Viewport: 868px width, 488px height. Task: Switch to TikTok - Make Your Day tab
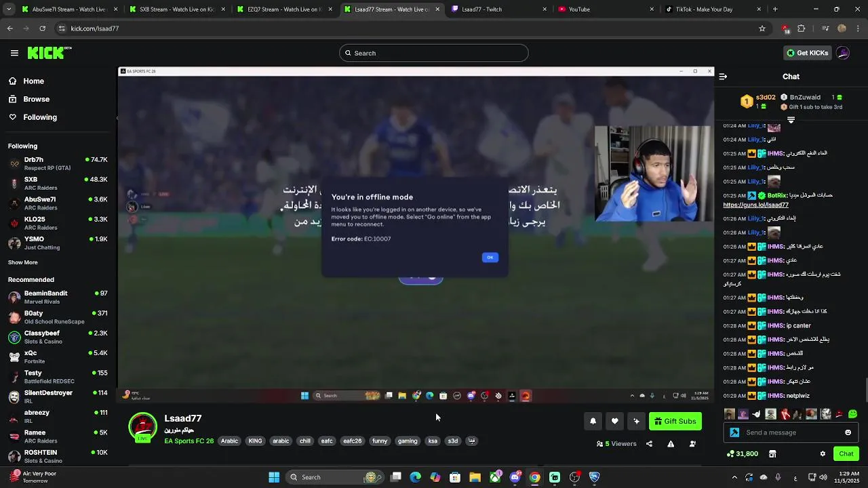[x=712, y=9]
